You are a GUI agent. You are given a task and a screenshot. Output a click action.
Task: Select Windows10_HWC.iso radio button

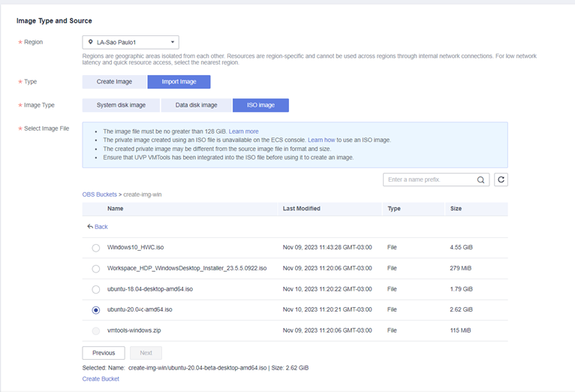(x=95, y=248)
